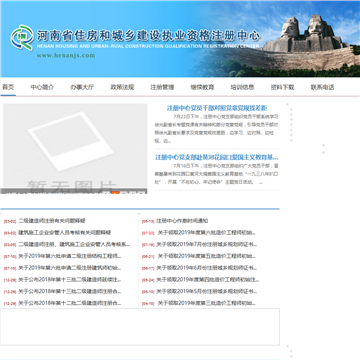Open 关于领取2019年度第三批造价工程师初始 notice

(207, 303)
